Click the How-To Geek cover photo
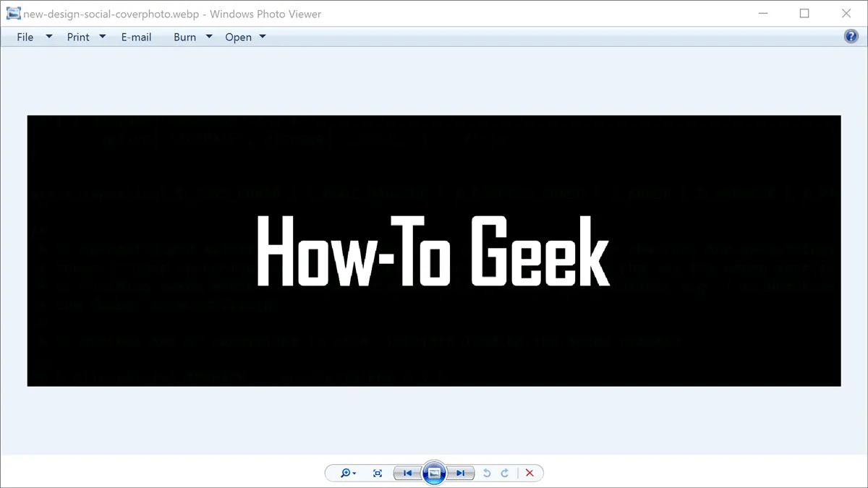Image resolution: width=868 pixels, height=488 pixels. [434, 249]
